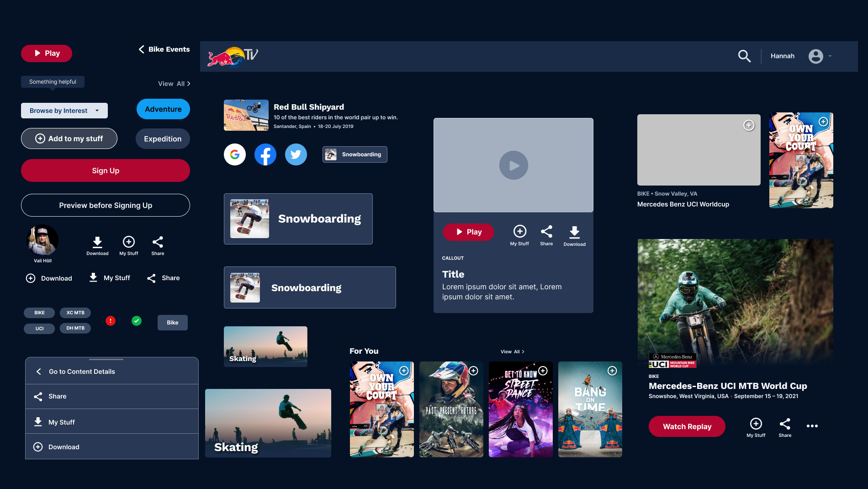Open the Browse by Interest dropdown
The image size is (868, 489).
[64, 111]
